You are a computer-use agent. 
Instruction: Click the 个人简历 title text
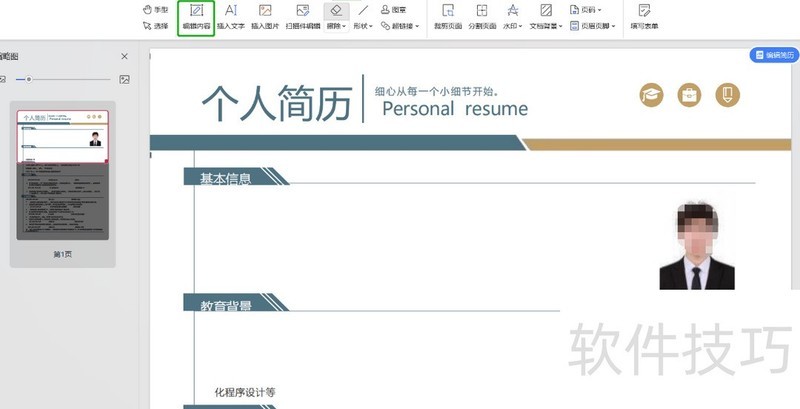277,104
